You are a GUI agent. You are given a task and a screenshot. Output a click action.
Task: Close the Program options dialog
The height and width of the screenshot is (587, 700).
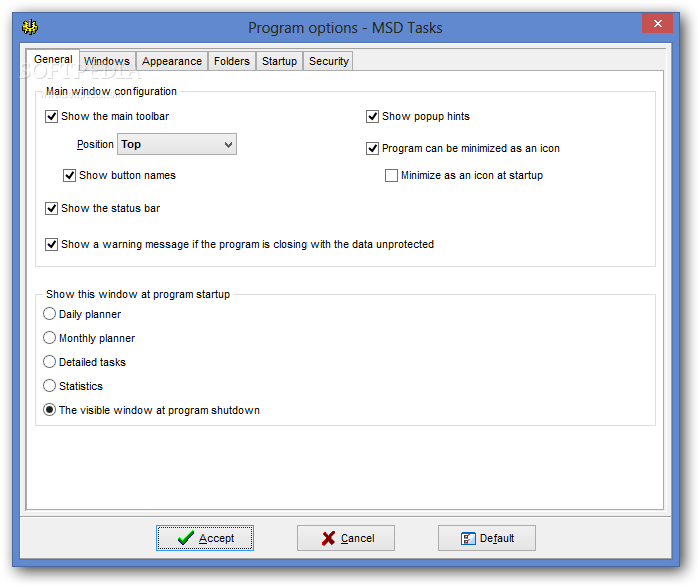click(657, 23)
